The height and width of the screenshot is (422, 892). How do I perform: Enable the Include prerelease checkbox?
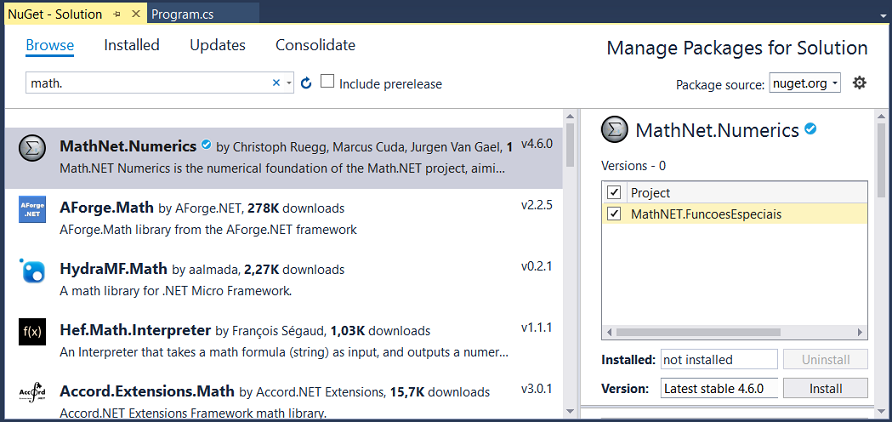327,81
